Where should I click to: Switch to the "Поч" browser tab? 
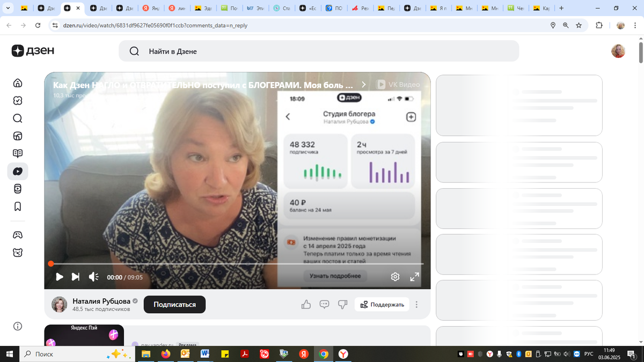pyautogui.click(x=230, y=8)
